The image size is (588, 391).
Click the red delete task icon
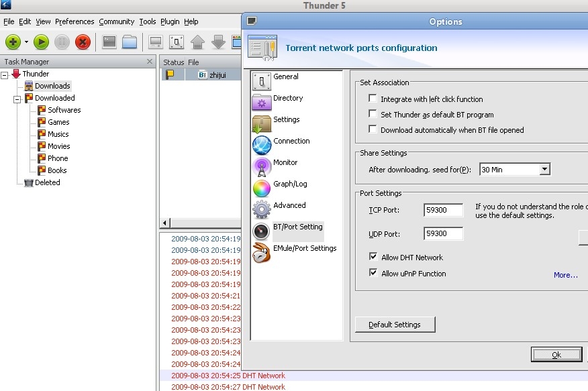coord(83,42)
